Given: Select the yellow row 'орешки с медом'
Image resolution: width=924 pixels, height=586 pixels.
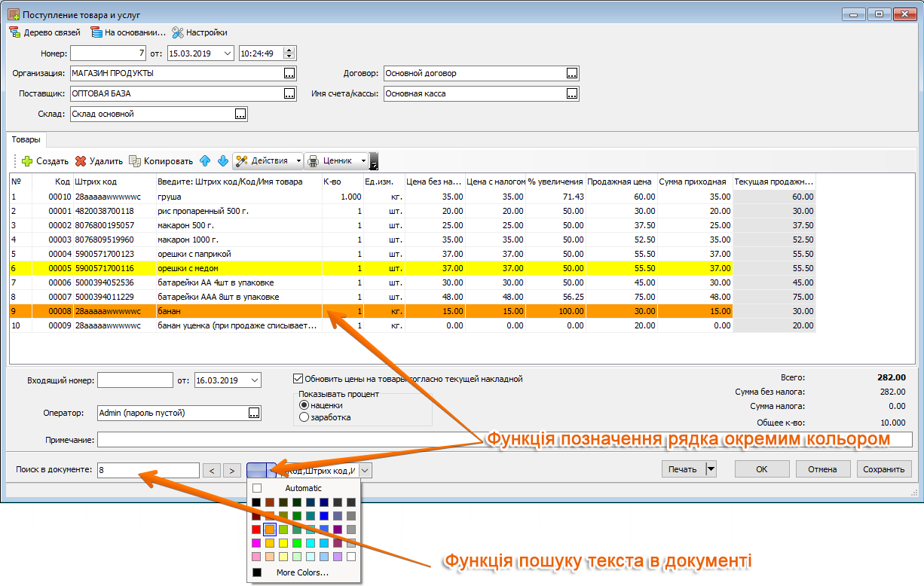Looking at the screenshot, I should [412, 268].
